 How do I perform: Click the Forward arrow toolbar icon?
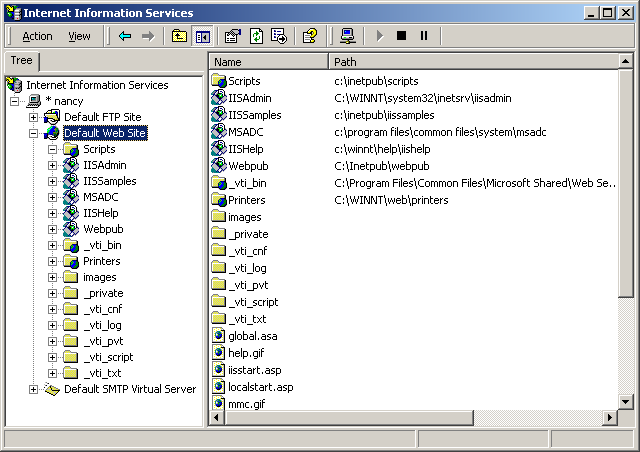click(148, 36)
